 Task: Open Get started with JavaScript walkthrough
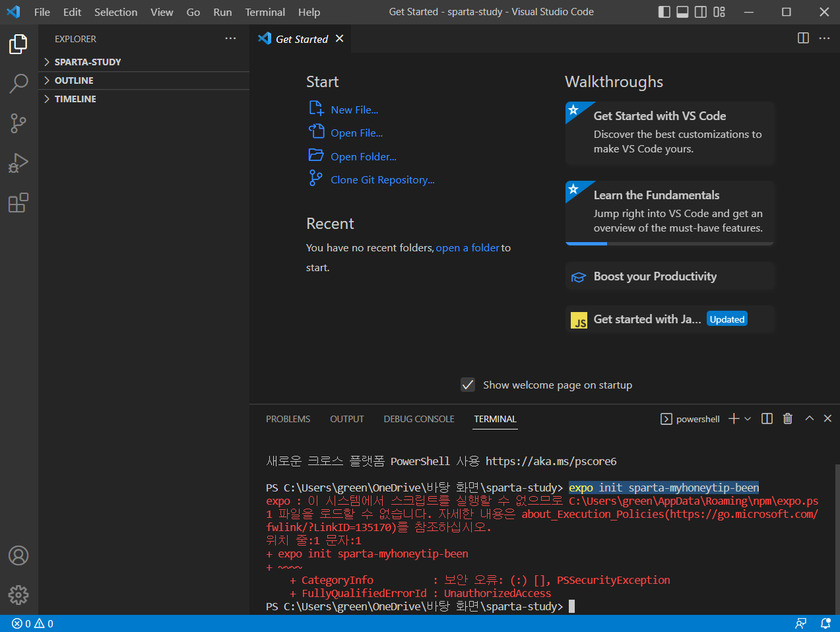(670, 319)
